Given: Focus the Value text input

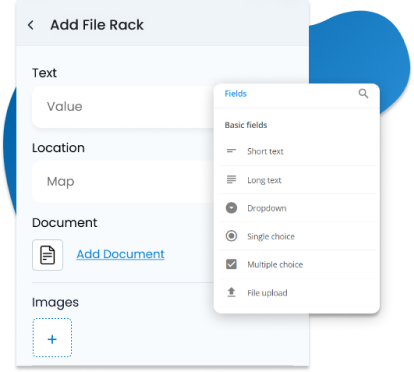Looking at the screenshot, I should (123, 107).
